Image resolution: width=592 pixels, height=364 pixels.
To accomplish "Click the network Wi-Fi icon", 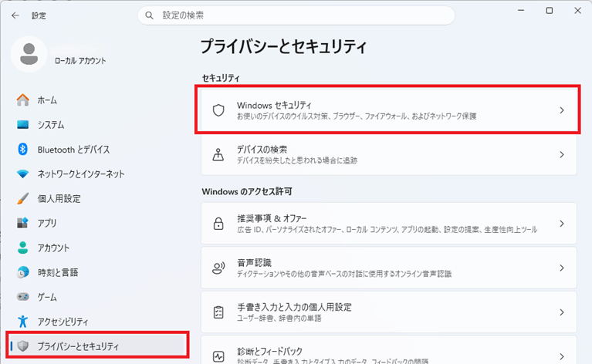I will (22, 174).
